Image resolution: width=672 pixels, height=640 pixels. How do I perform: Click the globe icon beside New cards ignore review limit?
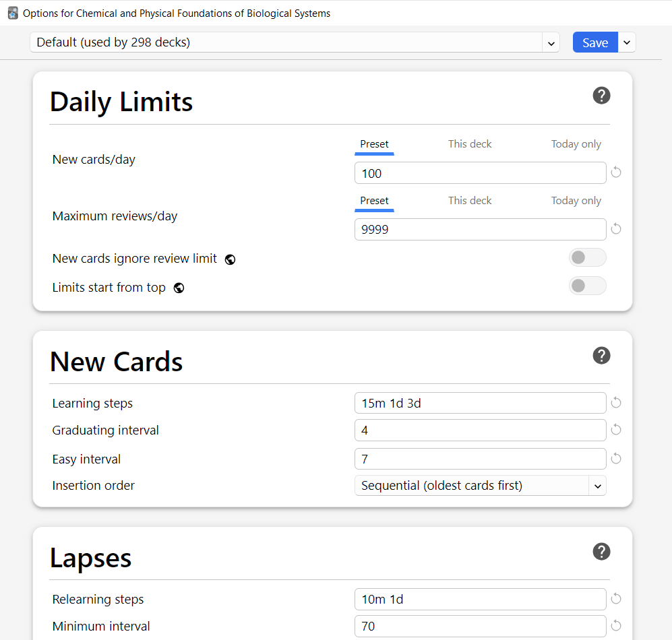click(x=230, y=259)
